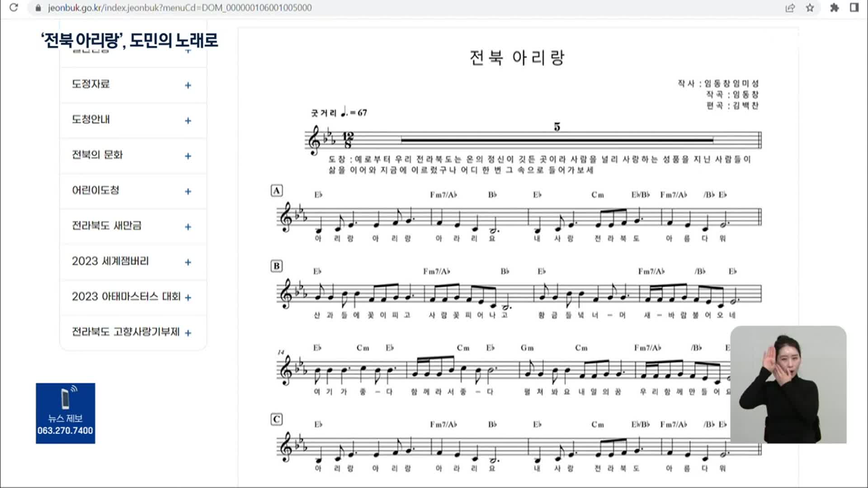Expand the 도청안내 menu plus sign
Viewport: 868px width, 488px height.
[x=188, y=121]
